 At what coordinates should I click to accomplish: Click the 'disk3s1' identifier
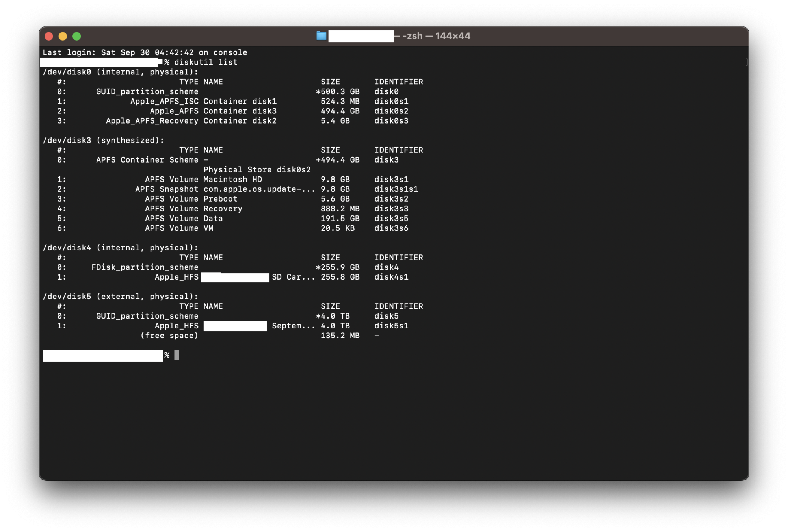[x=391, y=180]
